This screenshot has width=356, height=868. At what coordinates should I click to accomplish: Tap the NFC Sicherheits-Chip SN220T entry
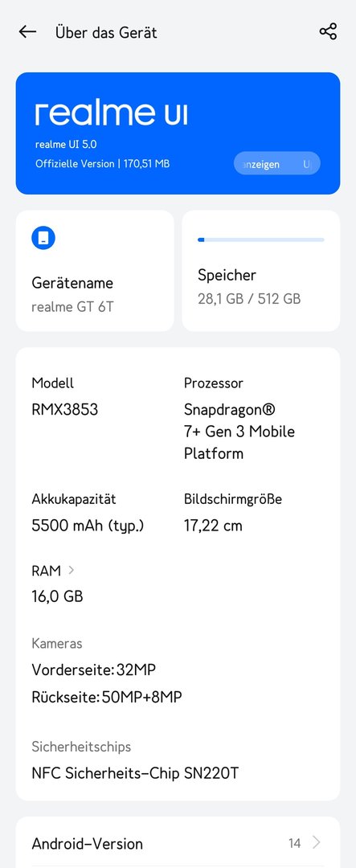135,773
